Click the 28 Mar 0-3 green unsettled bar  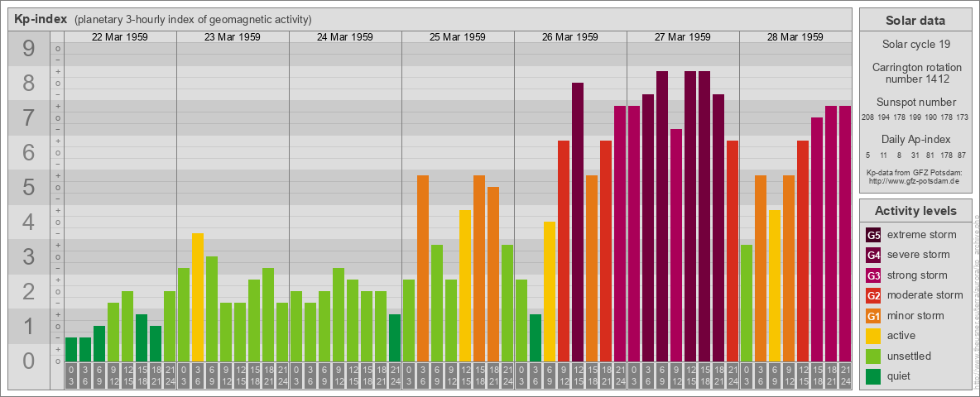click(747, 304)
